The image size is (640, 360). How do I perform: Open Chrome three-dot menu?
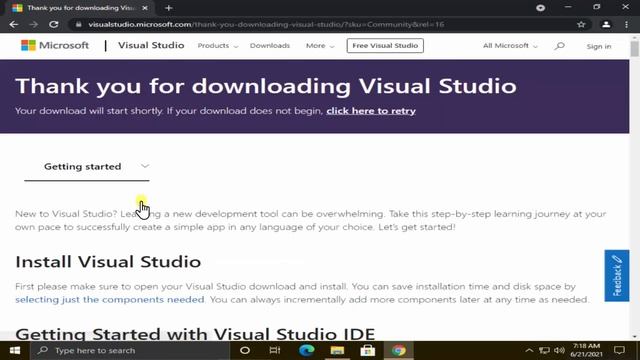click(x=627, y=24)
